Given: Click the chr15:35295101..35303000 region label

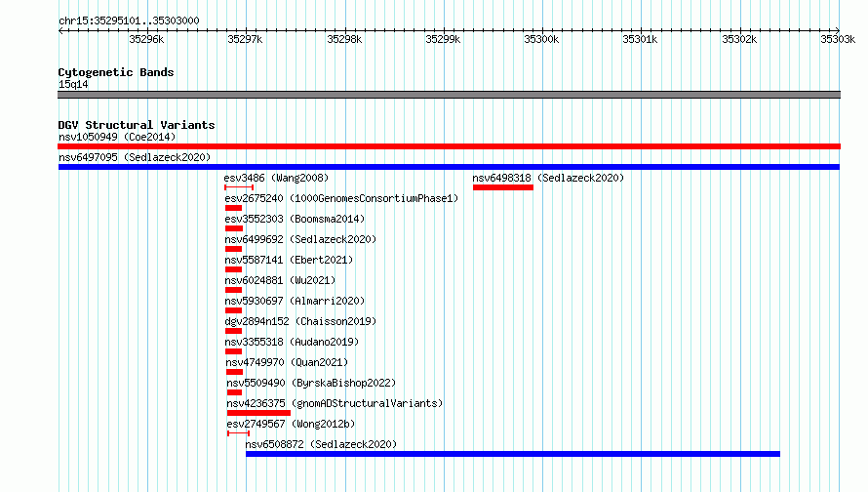Looking at the screenshot, I should (x=129, y=20).
